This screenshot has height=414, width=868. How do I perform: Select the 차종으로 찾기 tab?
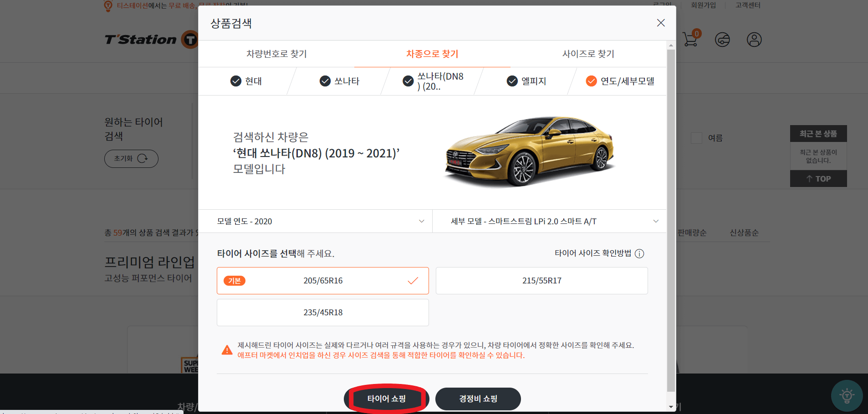[x=432, y=54]
